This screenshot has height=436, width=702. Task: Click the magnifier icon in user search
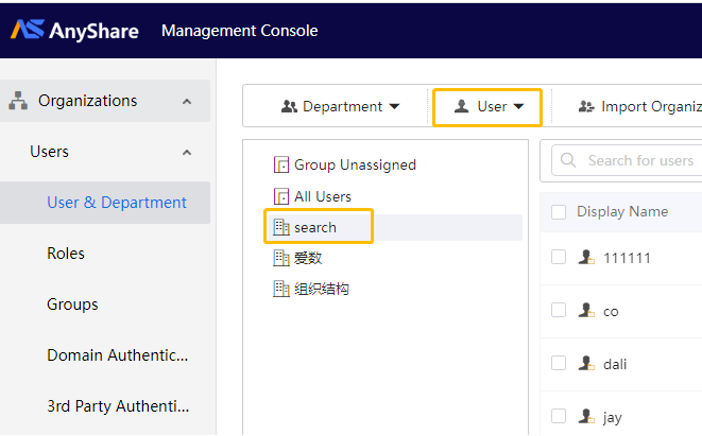(x=568, y=160)
